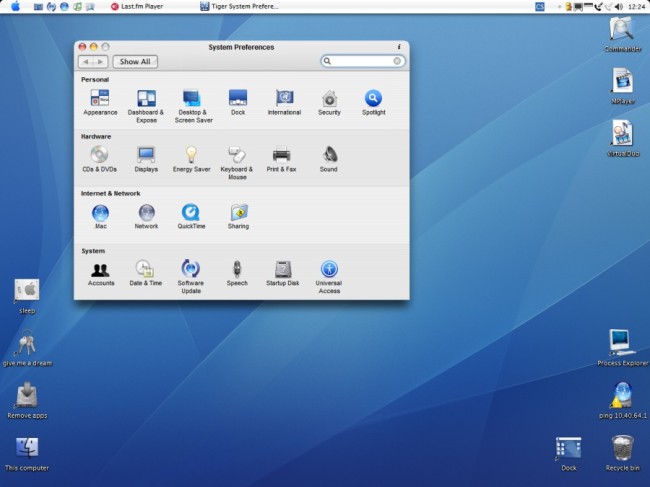650x487 pixels.
Task: Open Universal Access preferences
Action: [x=329, y=277]
